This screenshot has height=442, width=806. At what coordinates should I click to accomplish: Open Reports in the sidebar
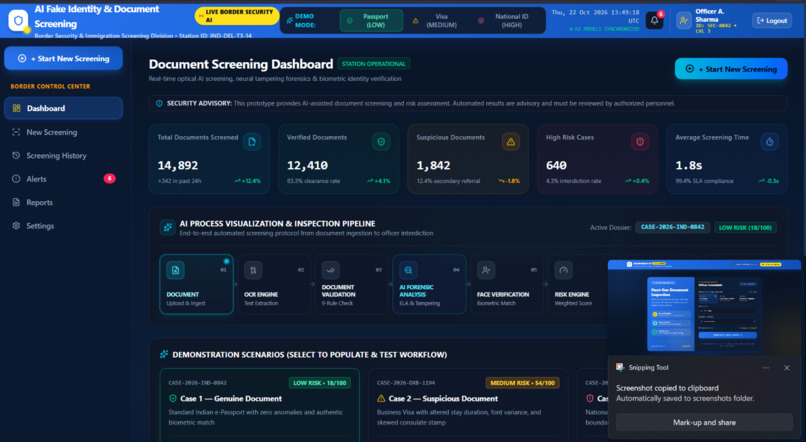click(64, 202)
